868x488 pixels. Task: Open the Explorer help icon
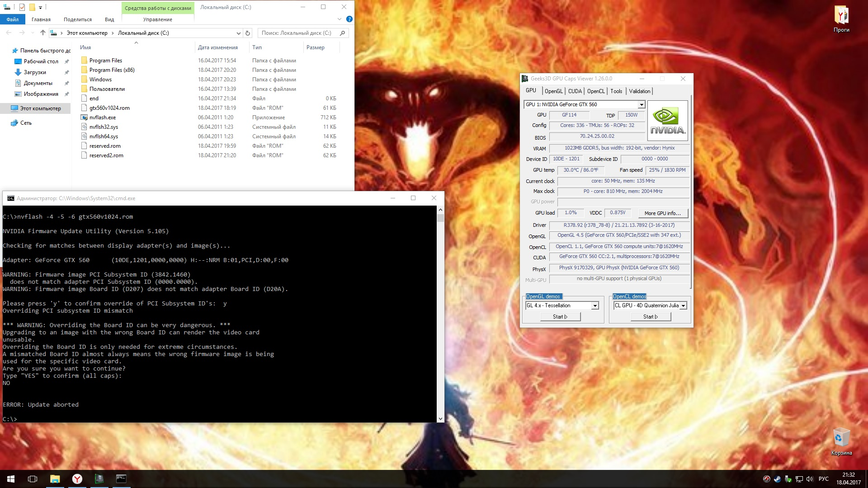[349, 19]
